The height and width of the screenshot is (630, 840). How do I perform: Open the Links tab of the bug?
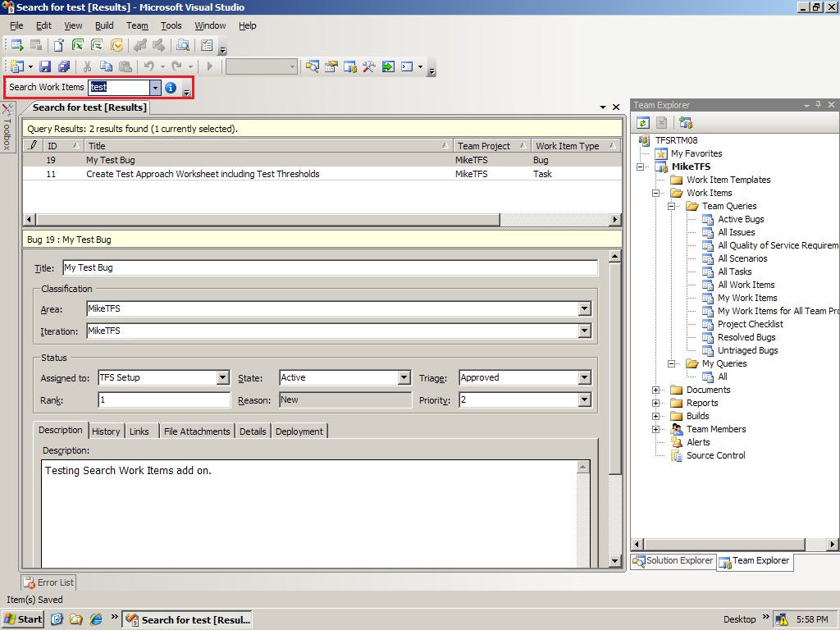point(139,431)
